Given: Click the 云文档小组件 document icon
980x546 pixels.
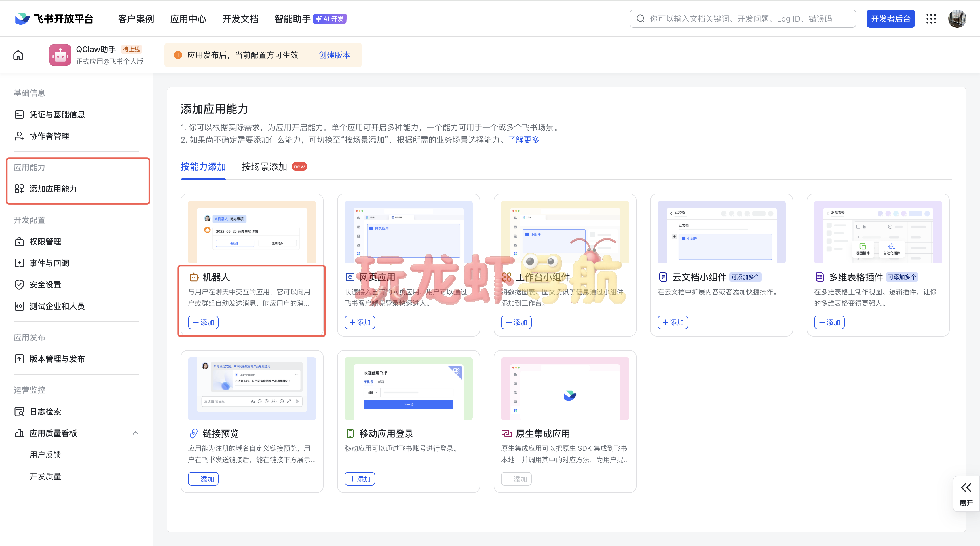Looking at the screenshot, I should click(663, 277).
